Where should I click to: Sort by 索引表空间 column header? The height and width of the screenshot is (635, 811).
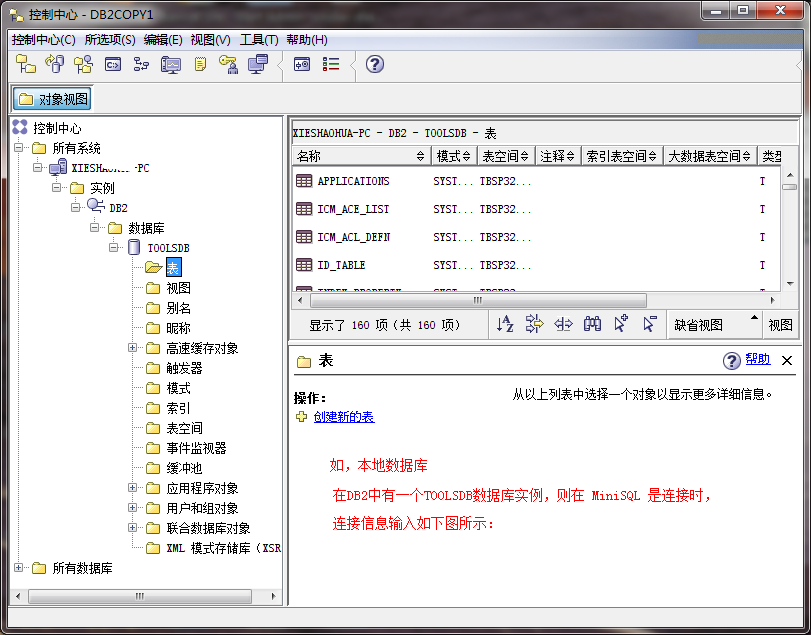[x=622, y=156]
